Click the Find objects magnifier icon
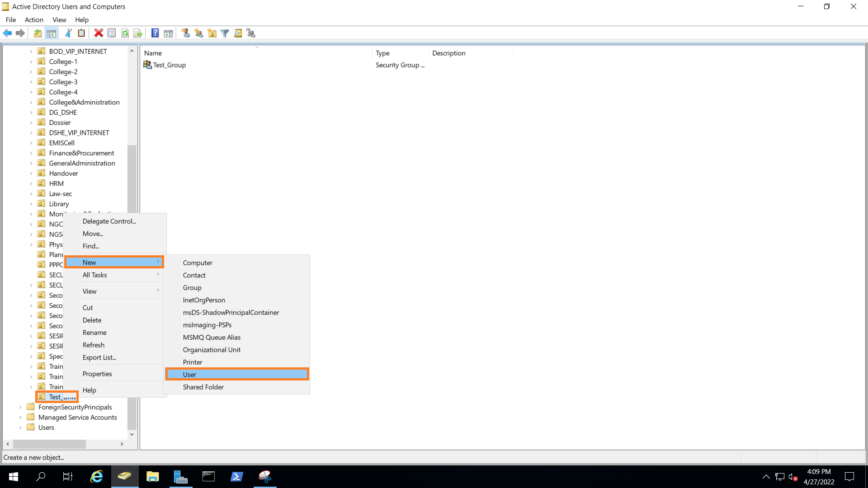Screen dimensions: 868x488 pos(238,33)
